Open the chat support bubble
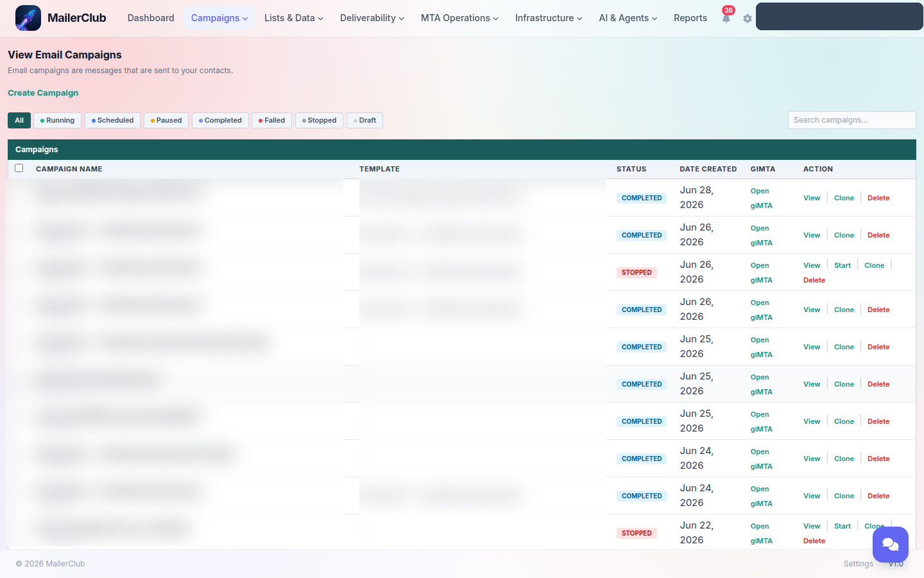Viewport: 924px width, 578px height. click(x=891, y=545)
